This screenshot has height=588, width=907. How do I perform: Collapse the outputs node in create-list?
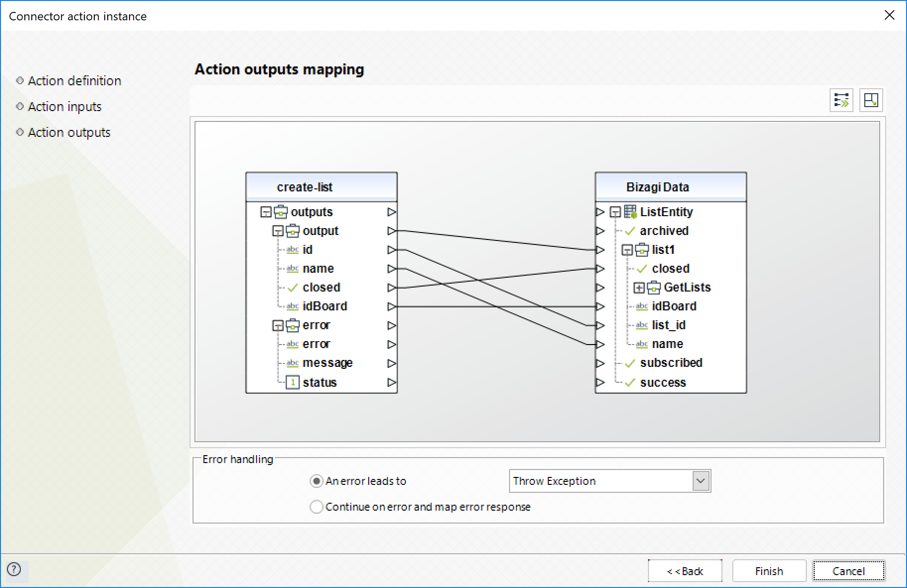(266, 212)
